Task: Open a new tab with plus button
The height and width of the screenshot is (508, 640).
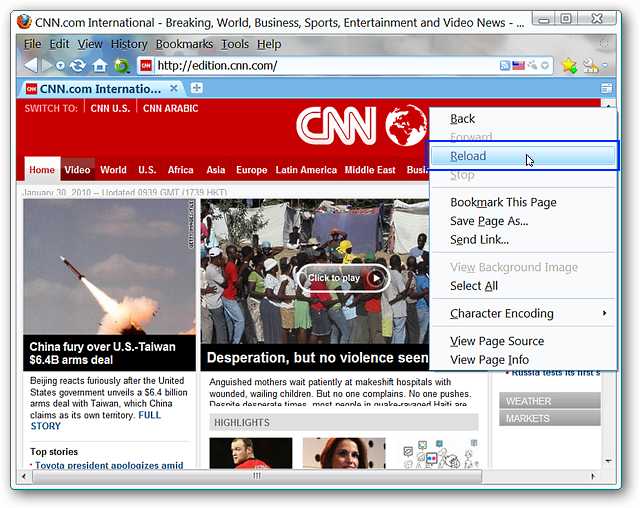Action: pos(197,88)
